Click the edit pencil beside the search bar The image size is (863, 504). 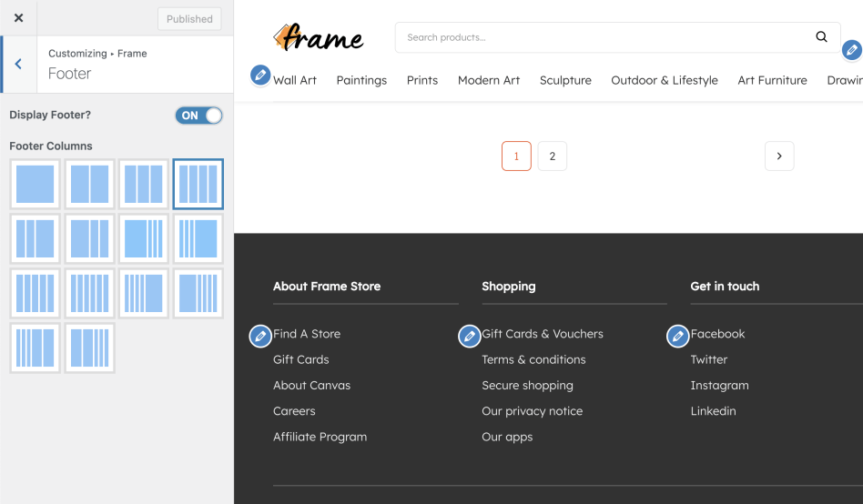[852, 51]
